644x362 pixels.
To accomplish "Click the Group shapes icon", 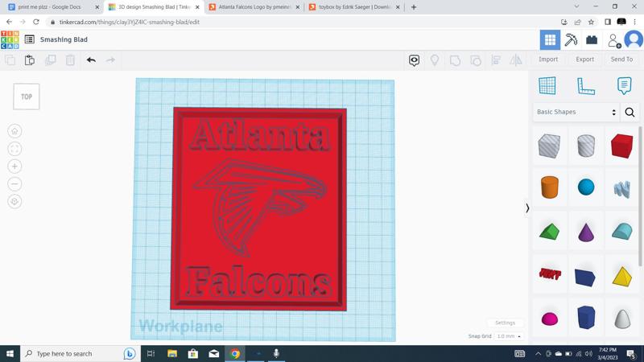I will tap(455, 60).
